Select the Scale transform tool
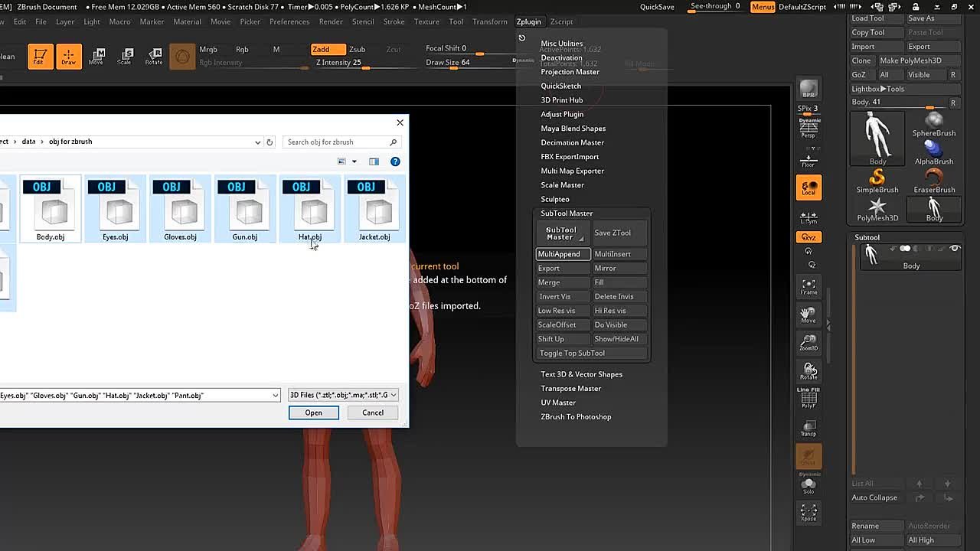Image resolution: width=980 pixels, height=551 pixels. click(126, 57)
